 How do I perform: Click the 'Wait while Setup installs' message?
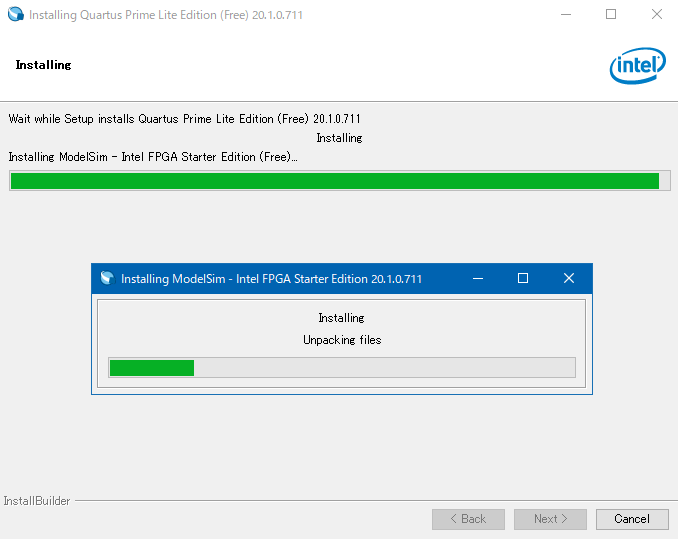[184, 119]
